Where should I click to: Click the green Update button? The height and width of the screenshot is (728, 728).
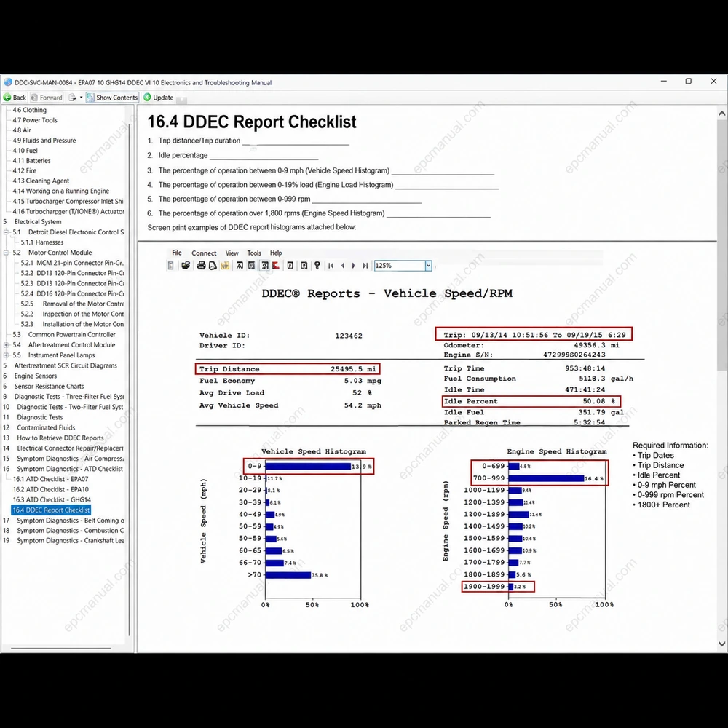click(x=158, y=98)
